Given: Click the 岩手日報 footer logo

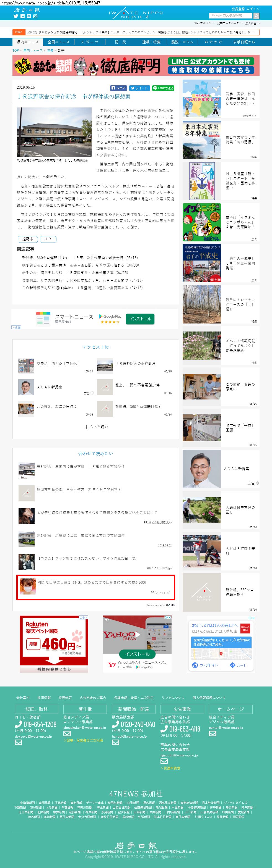Looking at the screenshot, I should point(136,846).
